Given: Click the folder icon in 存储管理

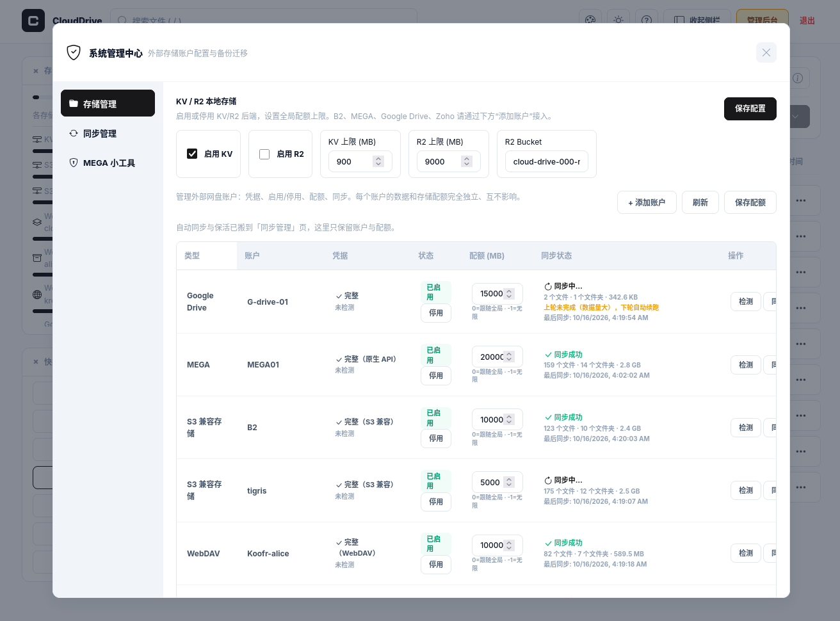Looking at the screenshot, I should 74,103.
